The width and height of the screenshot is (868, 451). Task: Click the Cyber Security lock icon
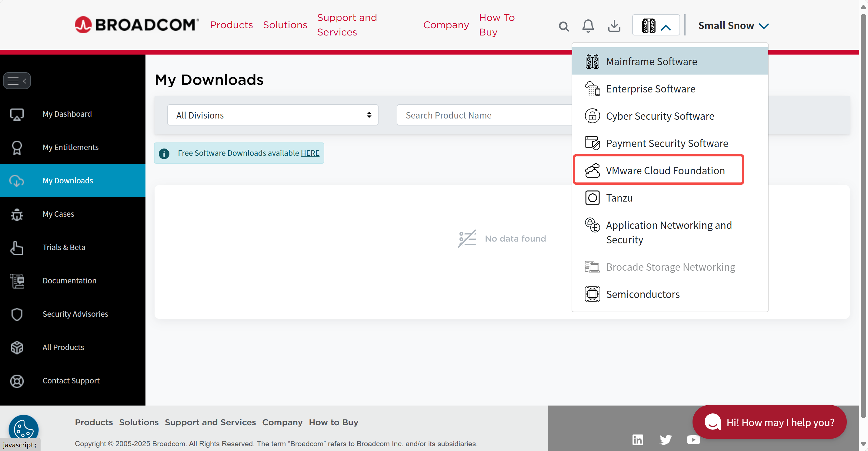[592, 116]
